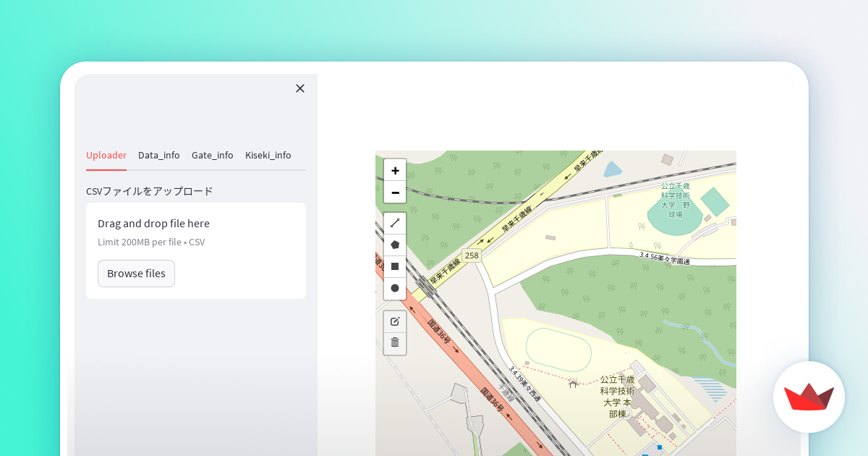Select the polyline drawing tool on the map
868x456 pixels.
coord(395,222)
